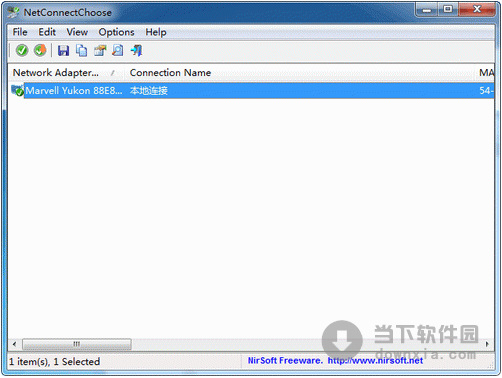Viewport: 502px width, 378px height.
Task: Click the horizontal scrollbar thumb
Action: tap(77, 344)
